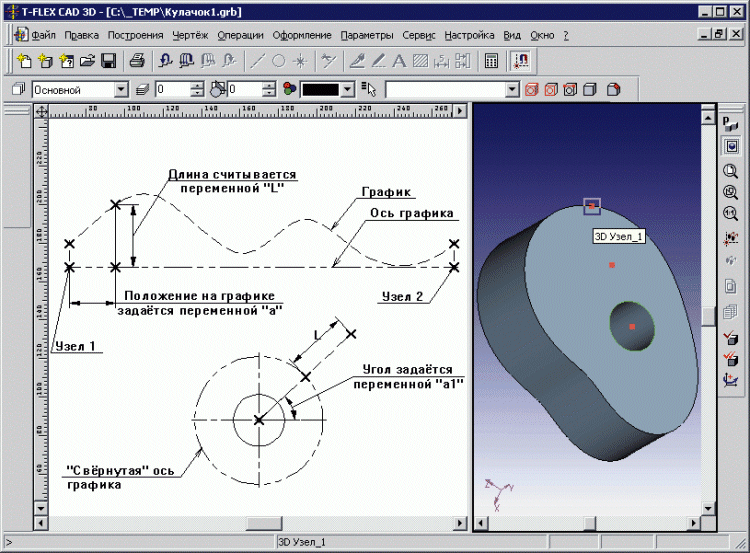Open the Основной level dropdown
Screen dimensions: 750x553
tap(121, 89)
